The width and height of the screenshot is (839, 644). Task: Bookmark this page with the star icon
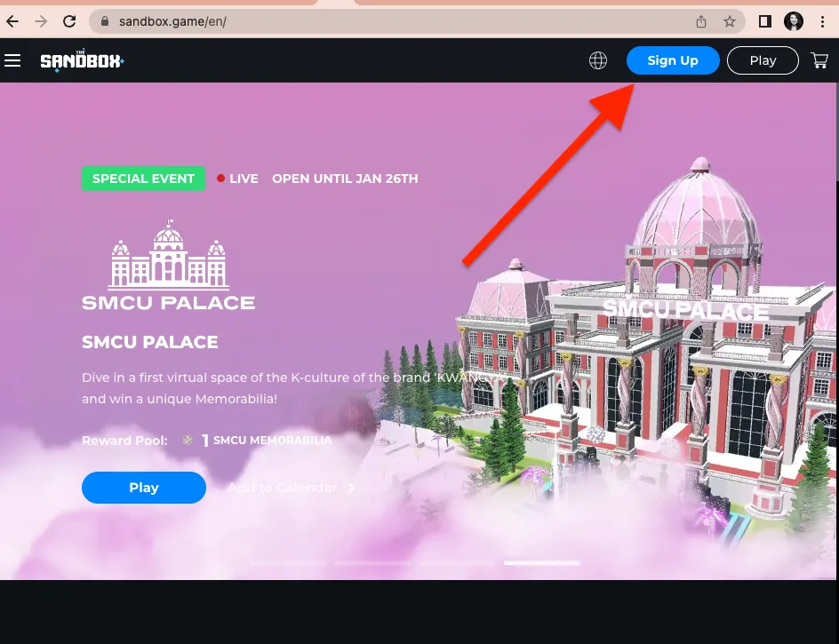729,21
